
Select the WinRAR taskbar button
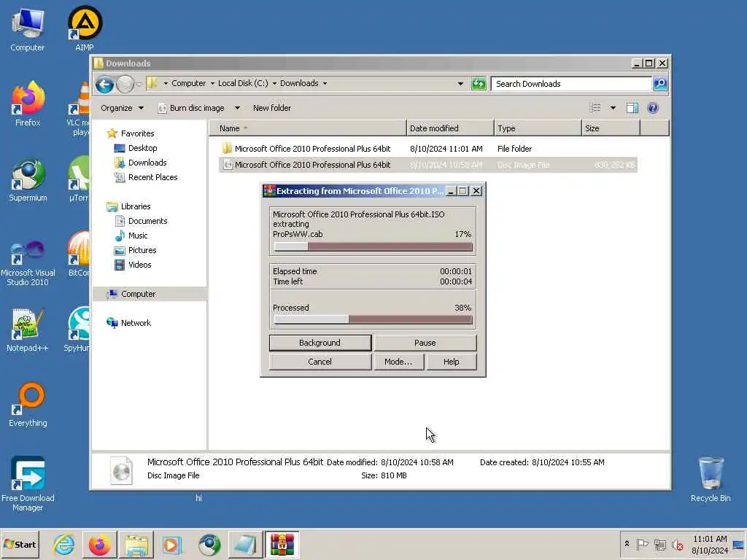coord(282,544)
